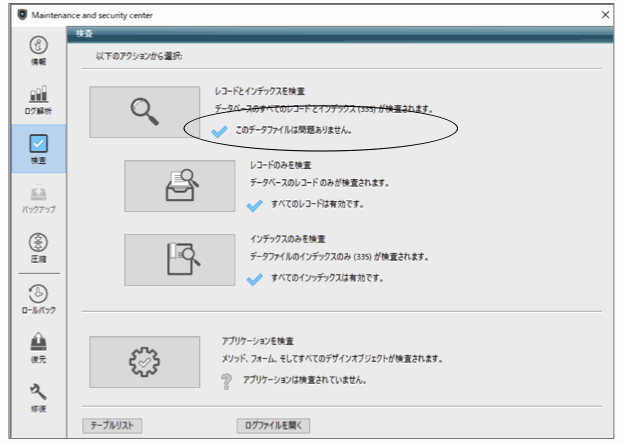Click the text アプリケーションは検査されていません。
This screenshot has height=445, width=626.
(x=305, y=380)
